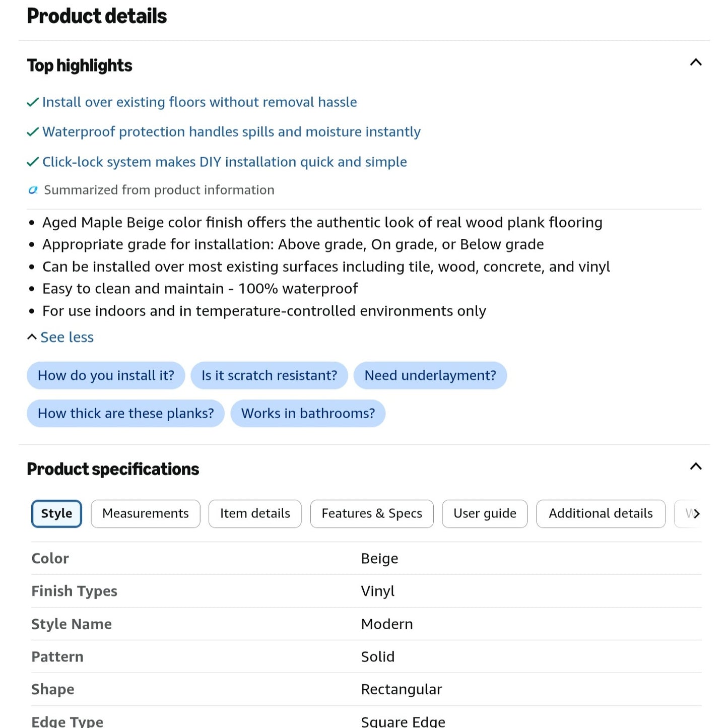Viewport: 728px width, 728px height.
Task: Ask "Is it scratch resistant?"
Action: pyautogui.click(x=269, y=375)
